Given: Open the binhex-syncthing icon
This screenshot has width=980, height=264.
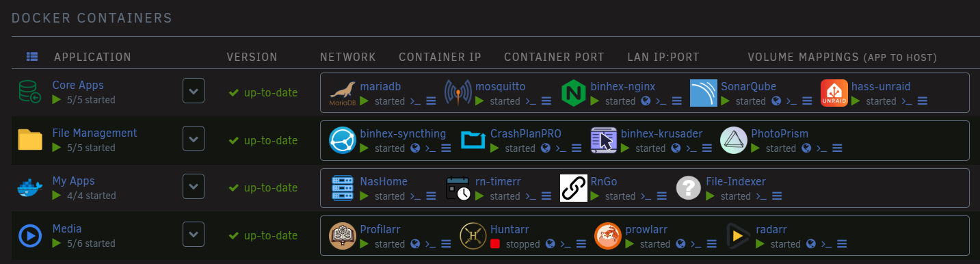Looking at the screenshot, I should pos(342,140).
